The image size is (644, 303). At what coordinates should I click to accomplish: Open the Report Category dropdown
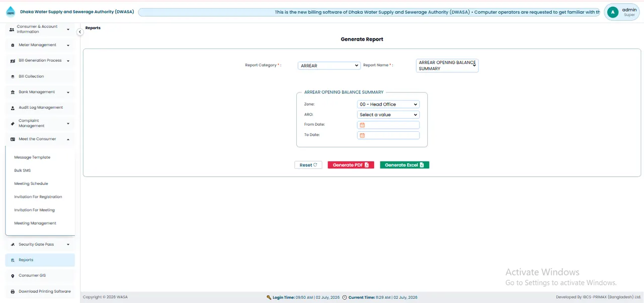pyautogui.click(x=329, y=66)
